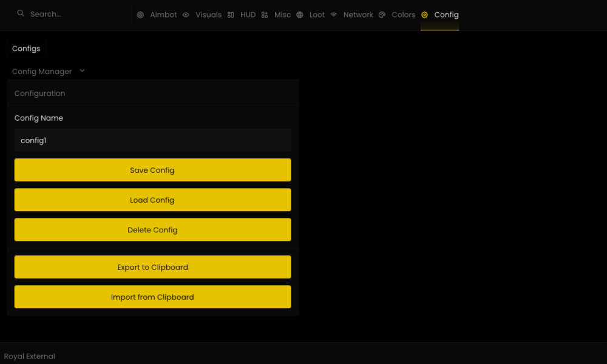This screenshot has height=364, width=607.
Task: Switch to the Misc tab
Action: tap(276, 15)
